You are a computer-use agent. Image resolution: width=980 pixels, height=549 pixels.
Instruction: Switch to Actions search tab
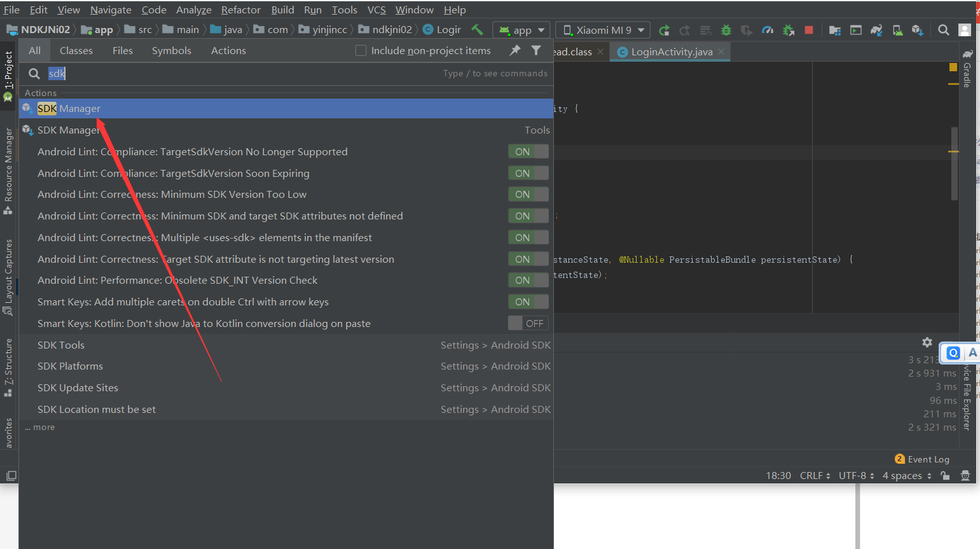click(228, 50)
